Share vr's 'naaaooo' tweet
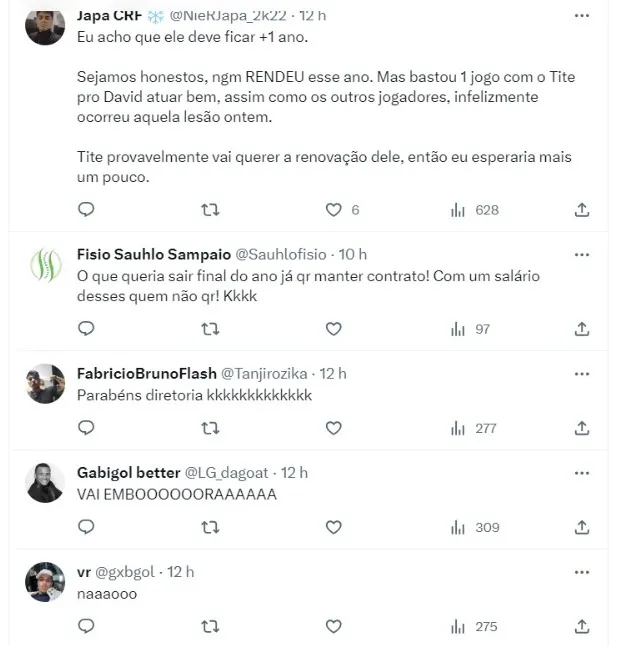Screen dimensions: 623x646 coord(582,626)
